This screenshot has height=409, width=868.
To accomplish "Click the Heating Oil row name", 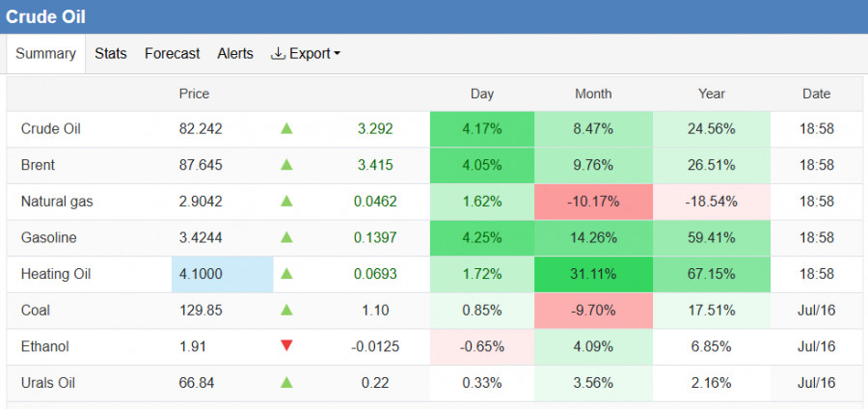I will [56, 274].
